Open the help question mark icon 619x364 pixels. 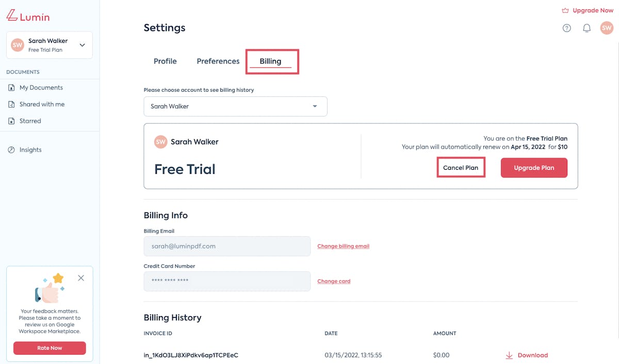coord(567,28)
